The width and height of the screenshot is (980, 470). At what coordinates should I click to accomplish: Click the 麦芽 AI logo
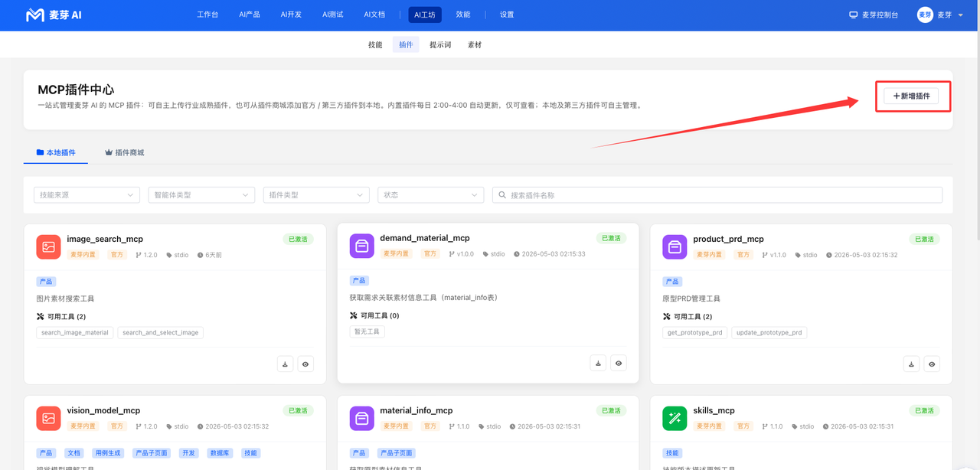point(54,15)
